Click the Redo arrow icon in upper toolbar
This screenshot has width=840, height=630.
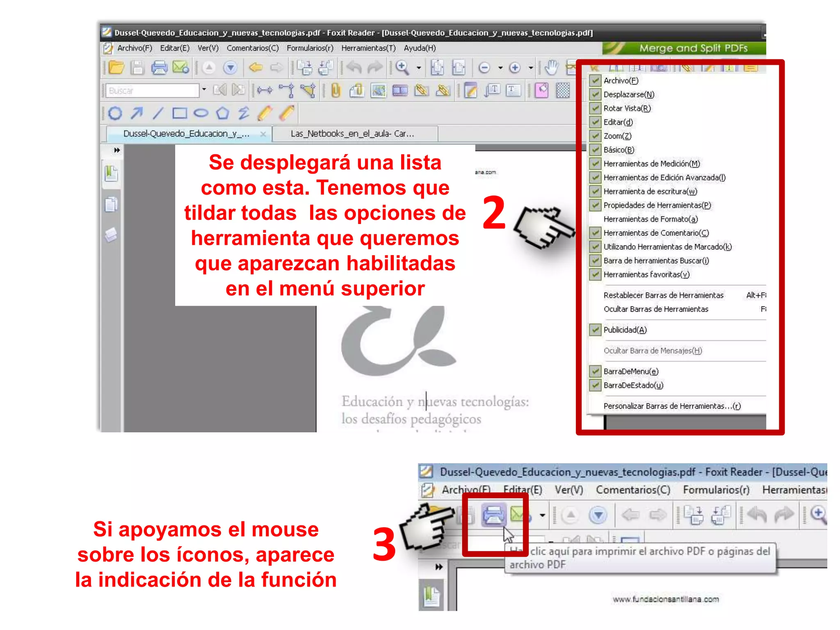[x=375, y=67]
